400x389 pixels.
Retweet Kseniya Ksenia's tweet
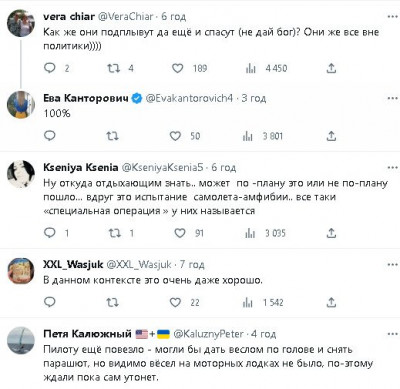pos(115,233)
